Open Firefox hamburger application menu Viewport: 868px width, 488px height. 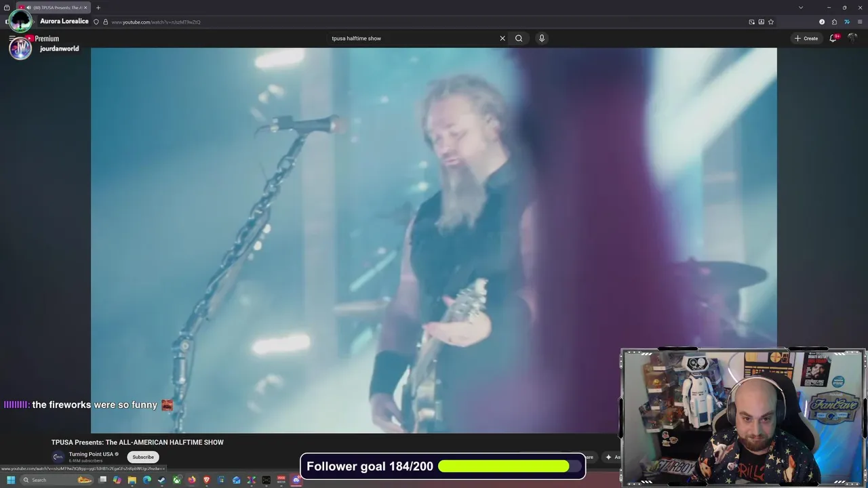coord(860,22)
